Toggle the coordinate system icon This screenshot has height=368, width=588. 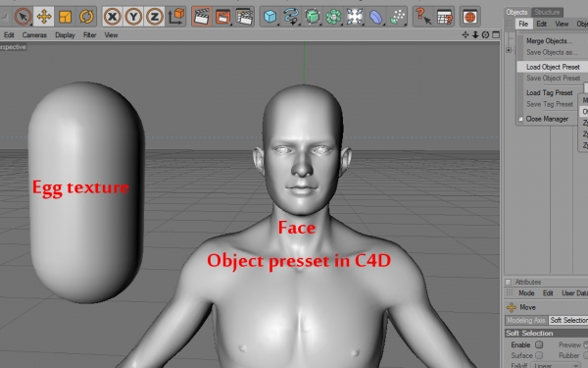pos(175,17)
